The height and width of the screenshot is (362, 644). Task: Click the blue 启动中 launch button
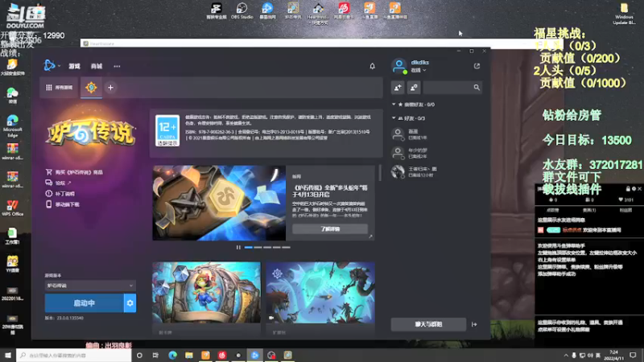click(84, 303)
